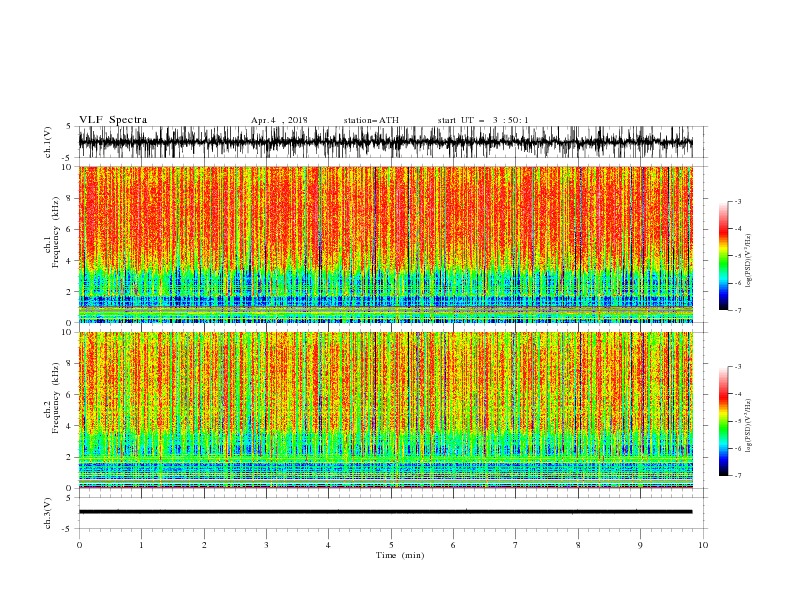The width and height of the screenshot is (792, 612).
Task: Click the ch.1 log(PSD) colorbar title
Action: [749, 261]
